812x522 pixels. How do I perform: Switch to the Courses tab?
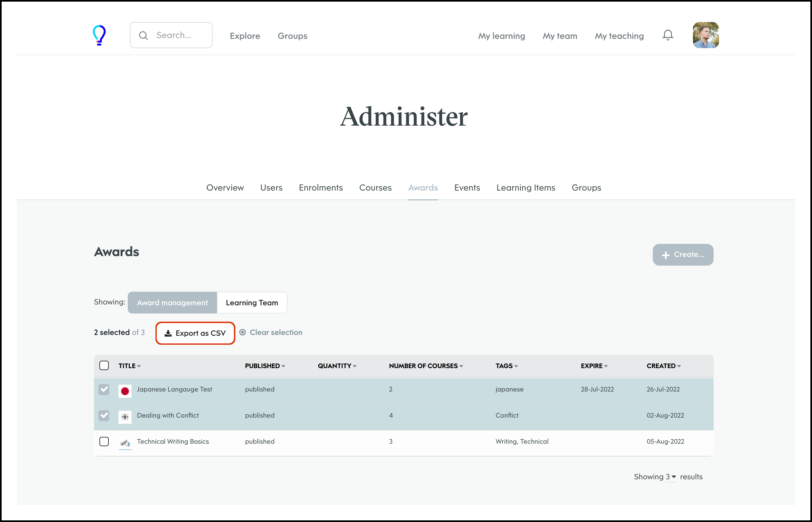coord(375,187)
